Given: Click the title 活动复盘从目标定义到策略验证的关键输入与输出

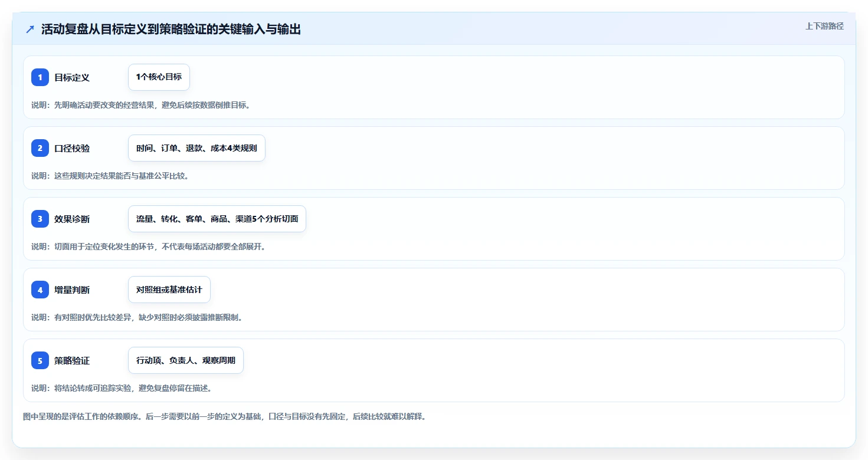Looking at the screenshot, I should (171, 29).
